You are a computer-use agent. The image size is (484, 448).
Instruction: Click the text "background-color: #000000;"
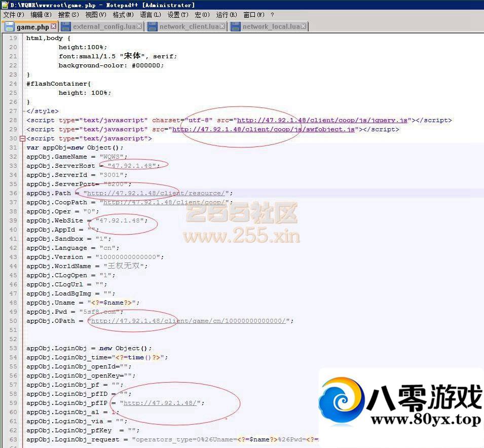point(111,65)
